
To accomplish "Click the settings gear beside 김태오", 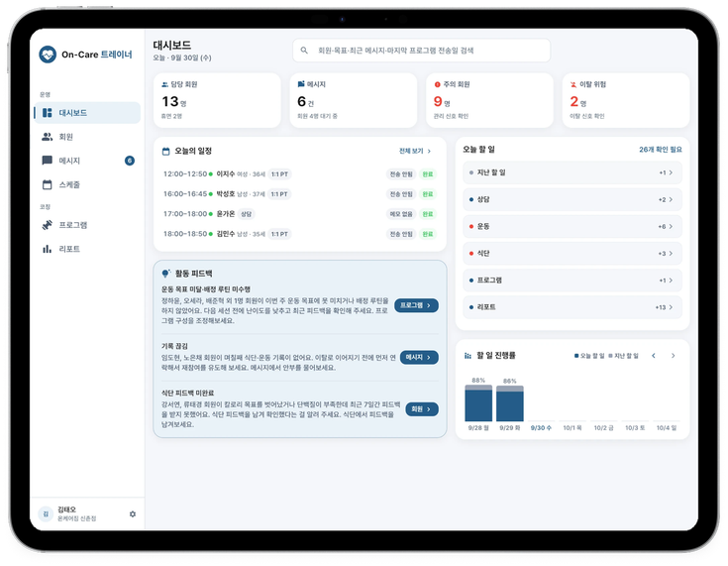I will coord(133,513).
